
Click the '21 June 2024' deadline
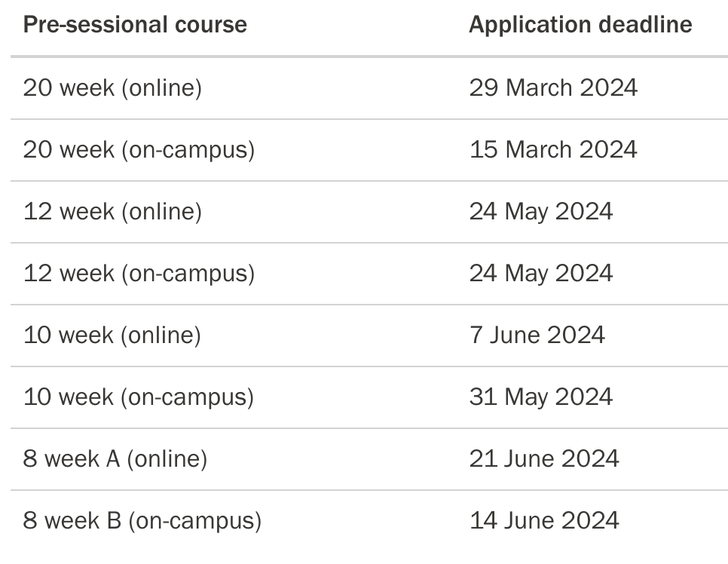tap(544, 459)
